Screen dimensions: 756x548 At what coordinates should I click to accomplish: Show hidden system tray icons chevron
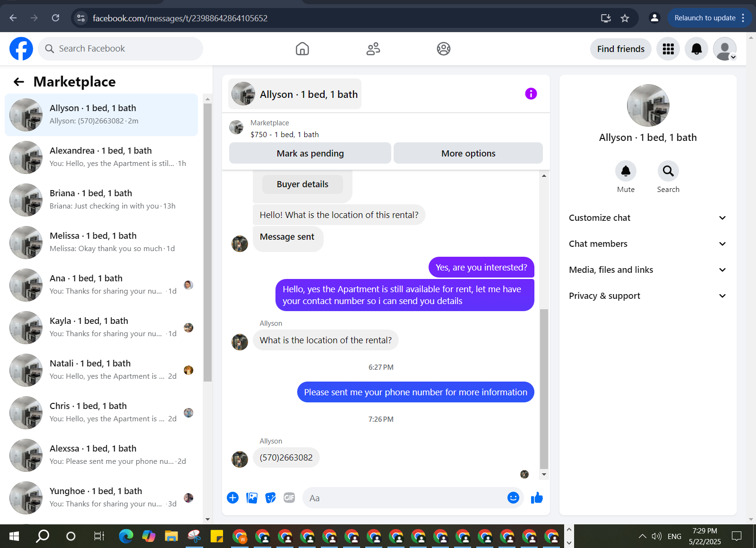tap(643, 536)
